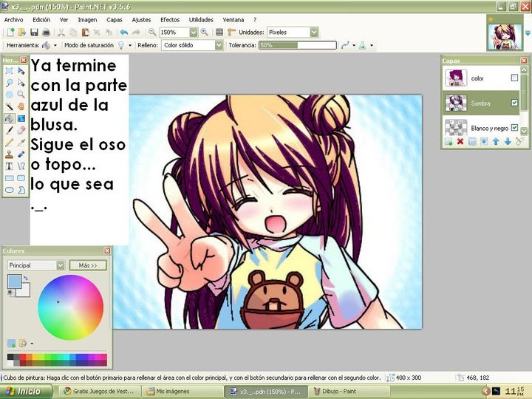Click the Open file folder icon
532x399 pixels.
click(22, 33)
